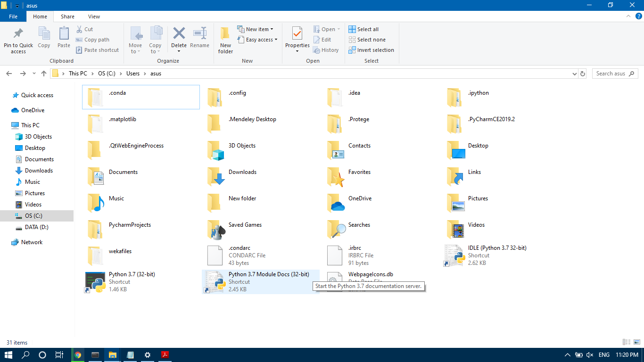Open the Easy access dropdown
This screenshot has width=644, height=362.
tap(257, 40)
